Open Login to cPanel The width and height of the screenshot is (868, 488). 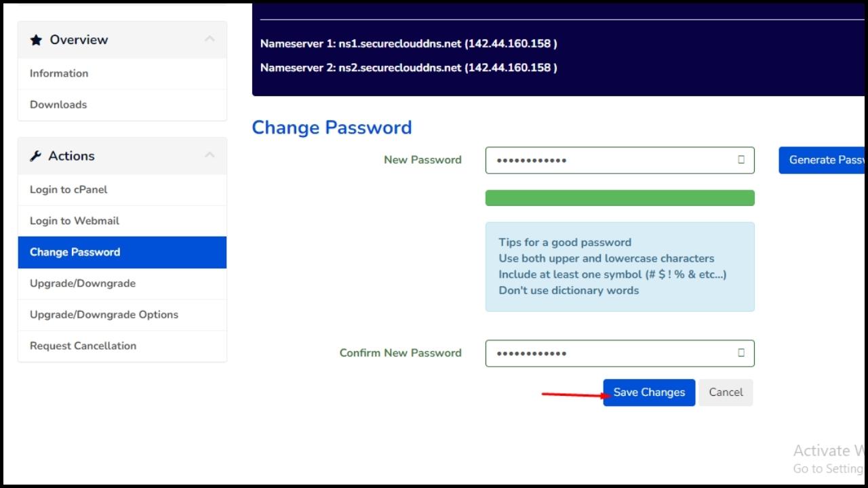coord(68,190)
